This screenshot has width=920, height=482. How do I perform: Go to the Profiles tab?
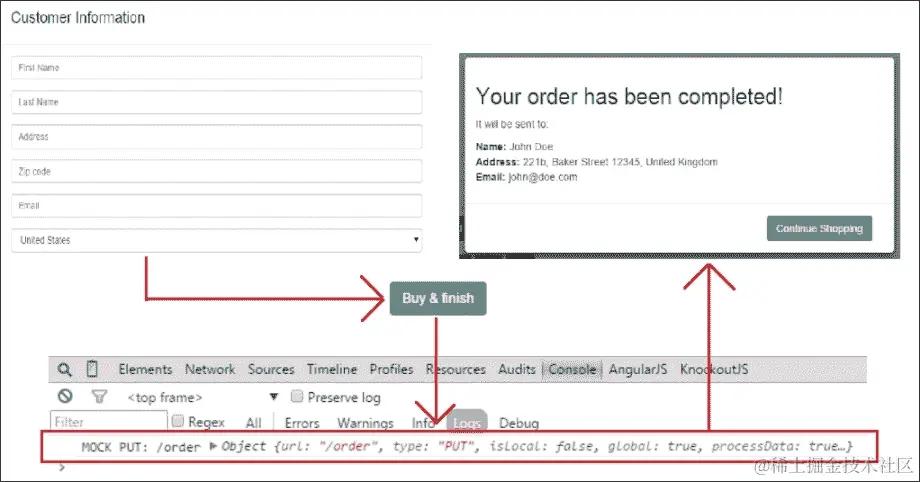(391, 369)
